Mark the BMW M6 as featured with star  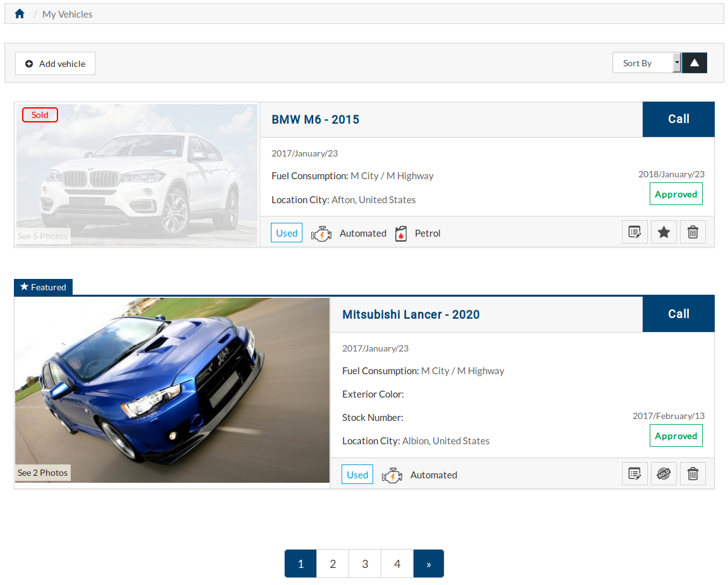coord(664,232)
